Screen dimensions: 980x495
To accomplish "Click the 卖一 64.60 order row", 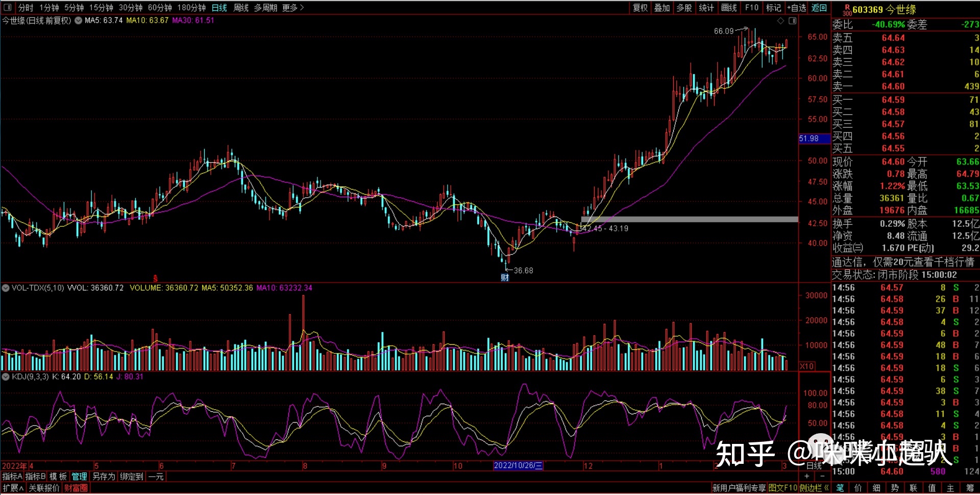I will pos(905,86).
